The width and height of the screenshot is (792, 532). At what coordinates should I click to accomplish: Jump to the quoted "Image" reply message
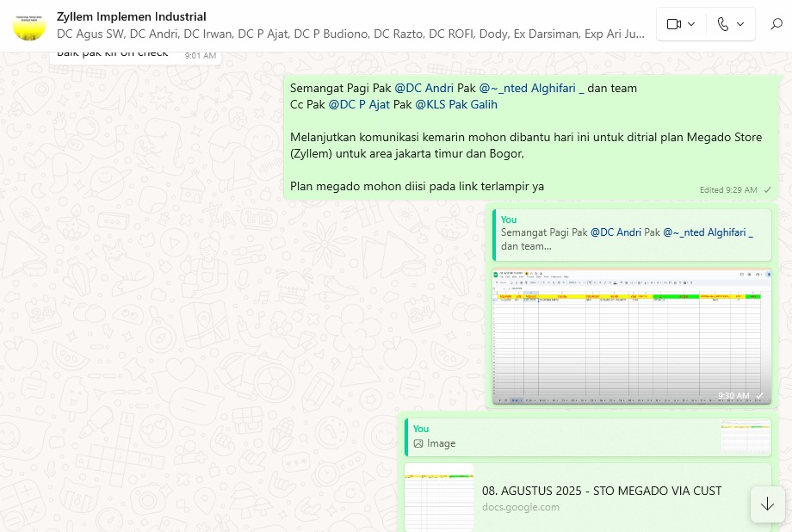pyautogui.click(x=560, y=436)
